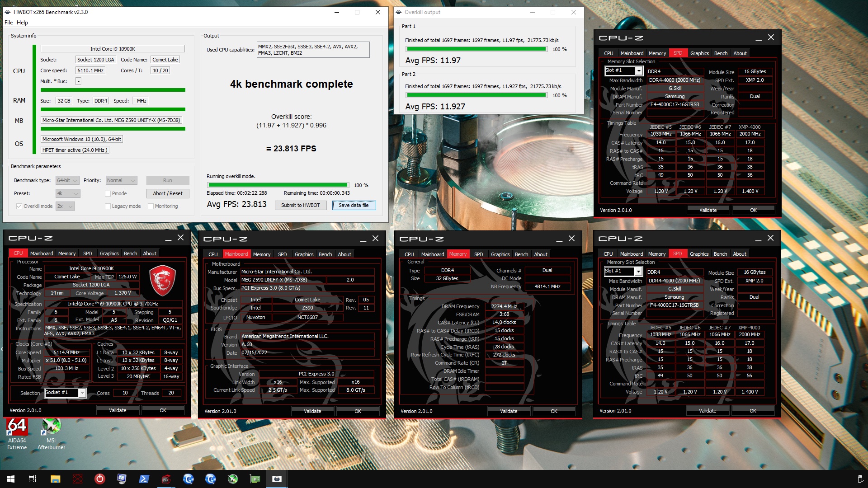Click the system tray battery icon
The width and height of the screenshot is (868, 488).
click(860, 479)
